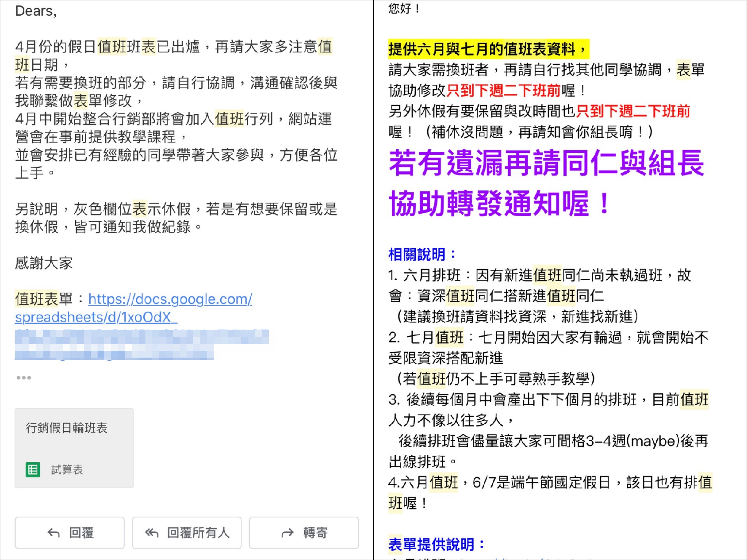Click the blue 表單提供說明： heading

[437, 544]
